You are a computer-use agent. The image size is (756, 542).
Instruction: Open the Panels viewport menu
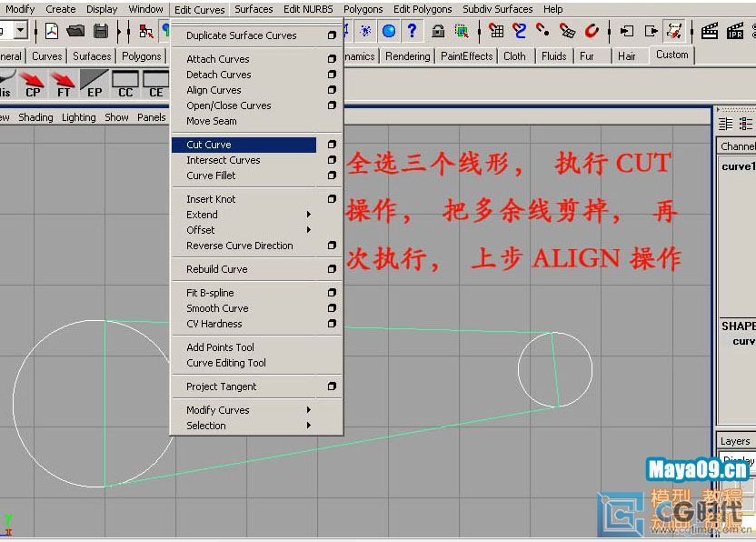(152, 117)
